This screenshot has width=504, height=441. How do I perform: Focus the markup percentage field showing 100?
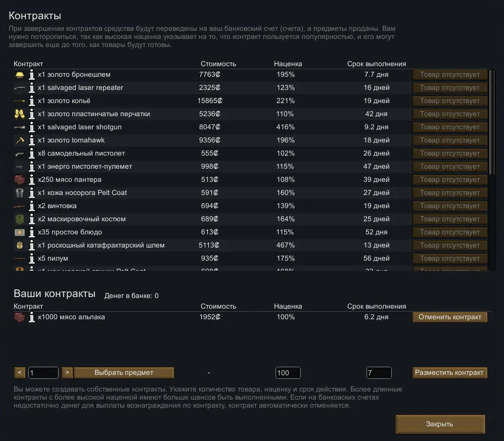coord(288,373)
